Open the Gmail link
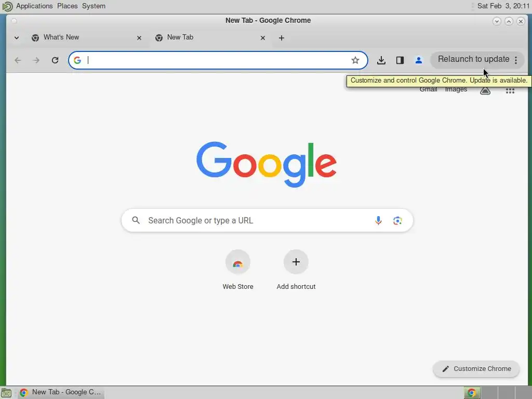 point(428,89)
